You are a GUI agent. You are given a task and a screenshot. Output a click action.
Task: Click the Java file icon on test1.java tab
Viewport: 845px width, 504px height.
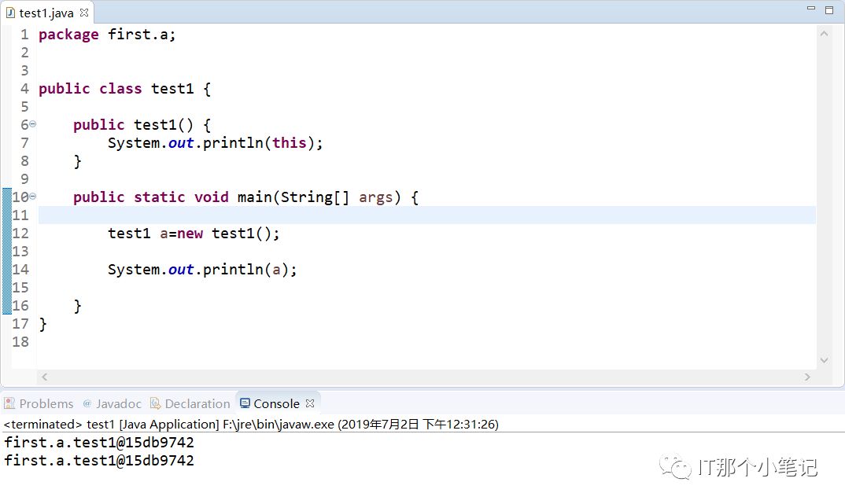point(10,13)
